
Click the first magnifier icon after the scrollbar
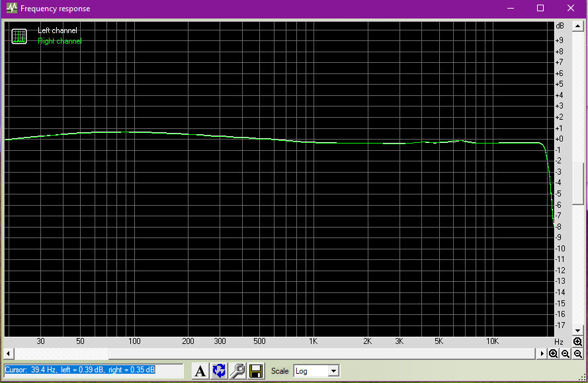[553, 354]
